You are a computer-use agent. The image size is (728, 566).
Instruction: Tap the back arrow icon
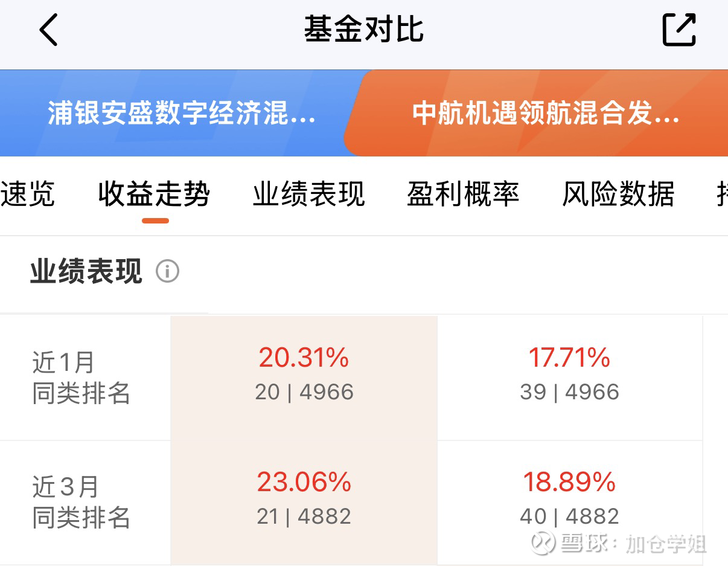click(x=48, y=30)
